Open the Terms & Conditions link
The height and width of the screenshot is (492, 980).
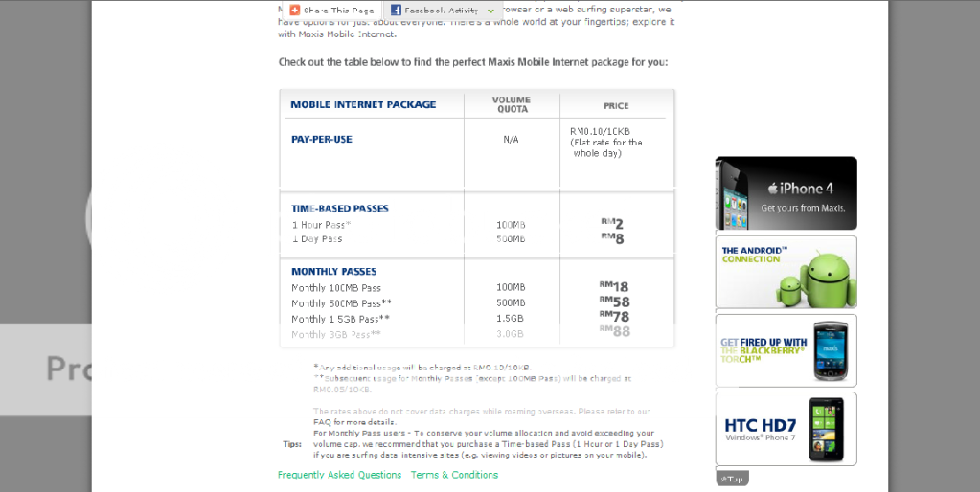click(454, 475)
